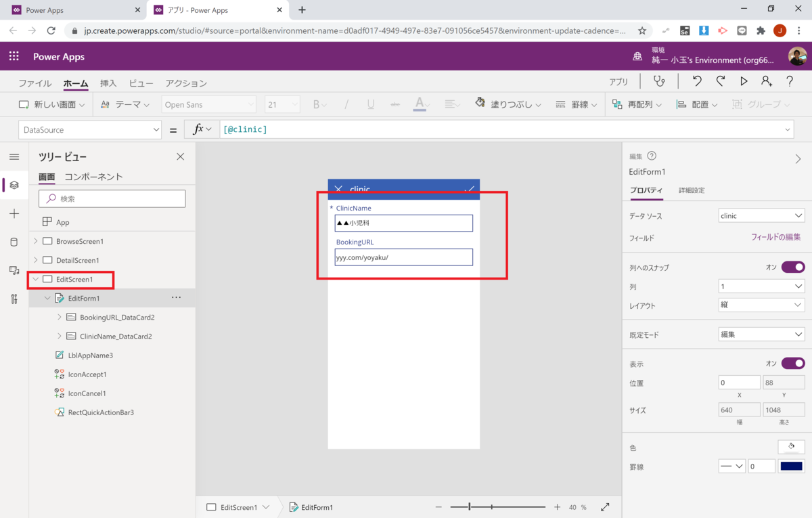Click the user profile avatar
Viewport: 812px width, 518px height.
[798, 56]
